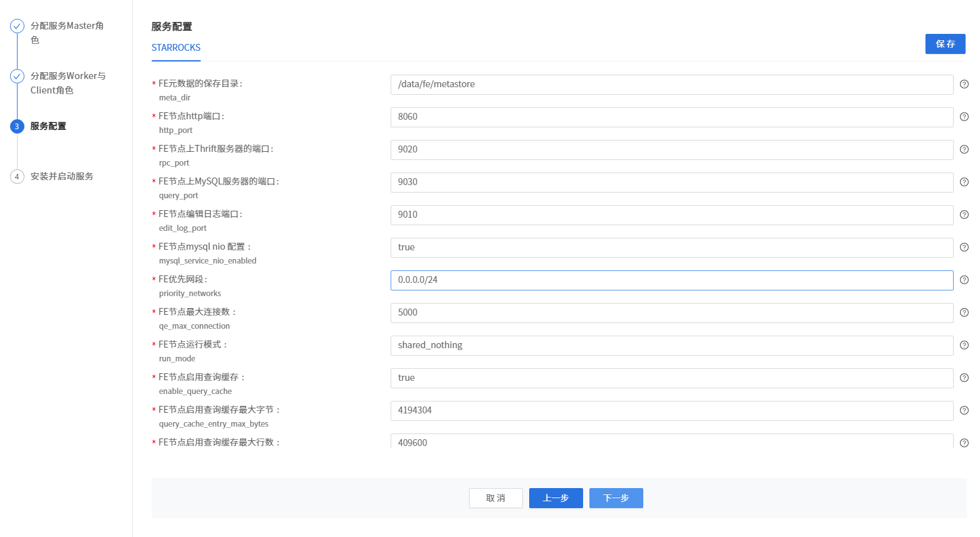Viewport: 980px width, 537px height.
Task: Click help icon for mysql_service_nio_enabled
Action: [x=964, y=247]
